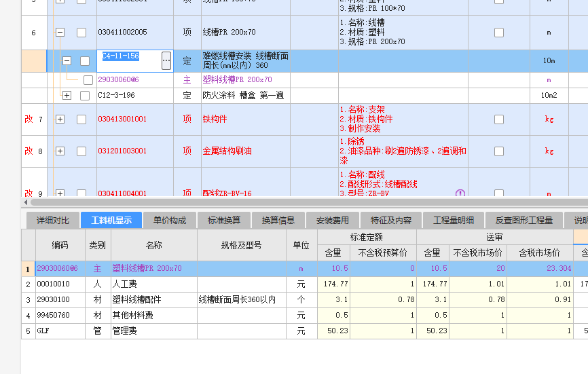Screen dimensions: 588x374
Task: Select the 其他材料费 name cell
Action: coord(153,315)
